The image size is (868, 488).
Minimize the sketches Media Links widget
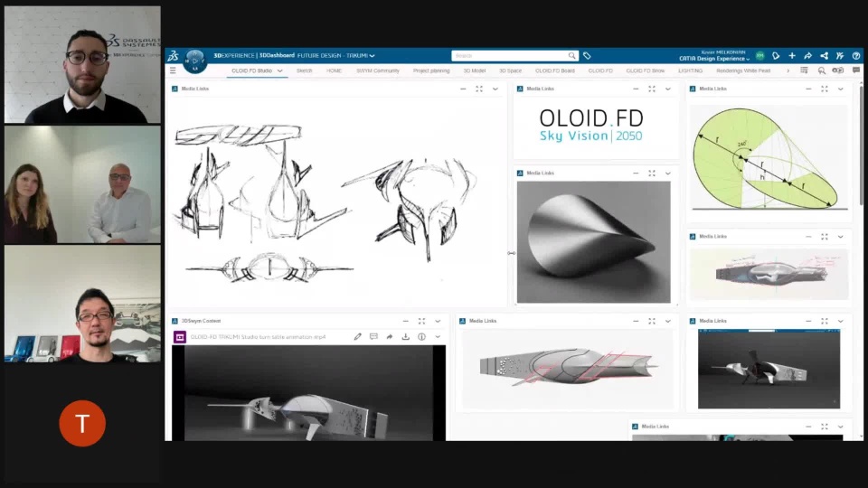click(x=463, y=89)
